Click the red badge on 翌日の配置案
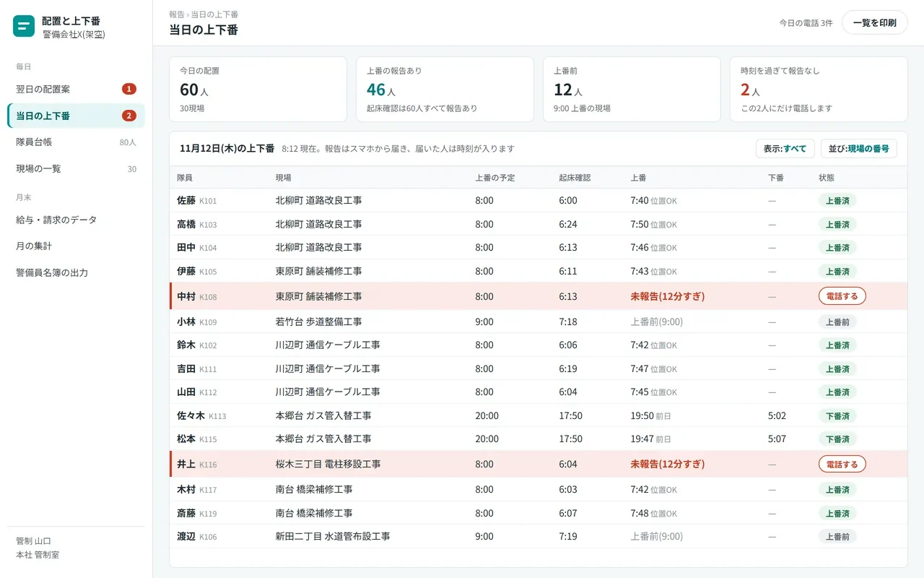The height and width of the screenshot is (578, 924). pyautogui.click(x=129, y=89)
